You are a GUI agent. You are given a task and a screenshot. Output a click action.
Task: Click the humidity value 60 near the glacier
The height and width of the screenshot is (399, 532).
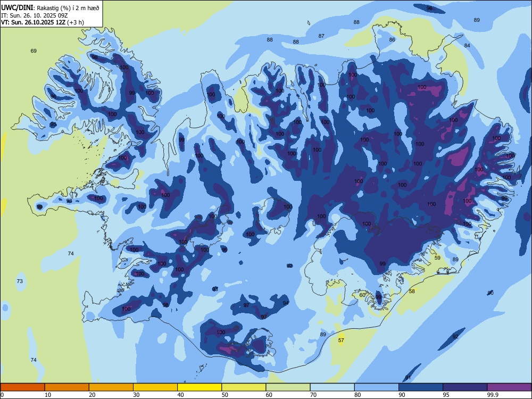coord(362,295)
